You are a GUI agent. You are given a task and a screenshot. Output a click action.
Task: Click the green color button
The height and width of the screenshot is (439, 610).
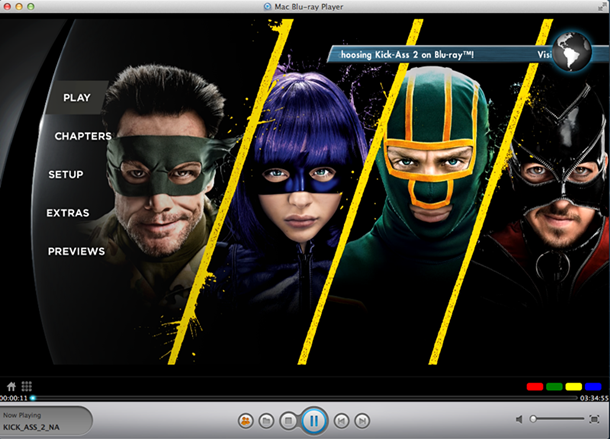pos(554,386)
